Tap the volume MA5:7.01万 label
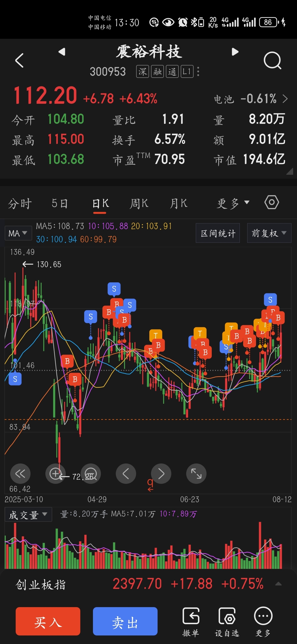The width and height of the screenshot is (297, 644). [133, 514]
